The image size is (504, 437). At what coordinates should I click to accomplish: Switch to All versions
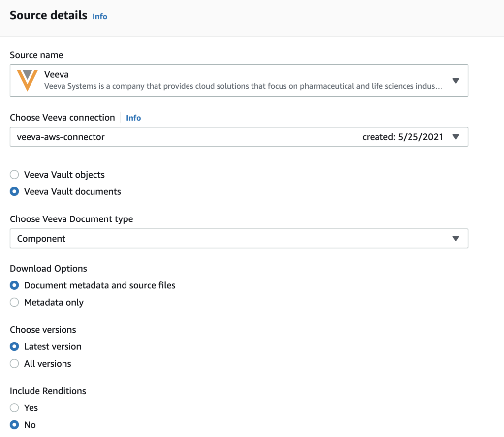(14, 363)
